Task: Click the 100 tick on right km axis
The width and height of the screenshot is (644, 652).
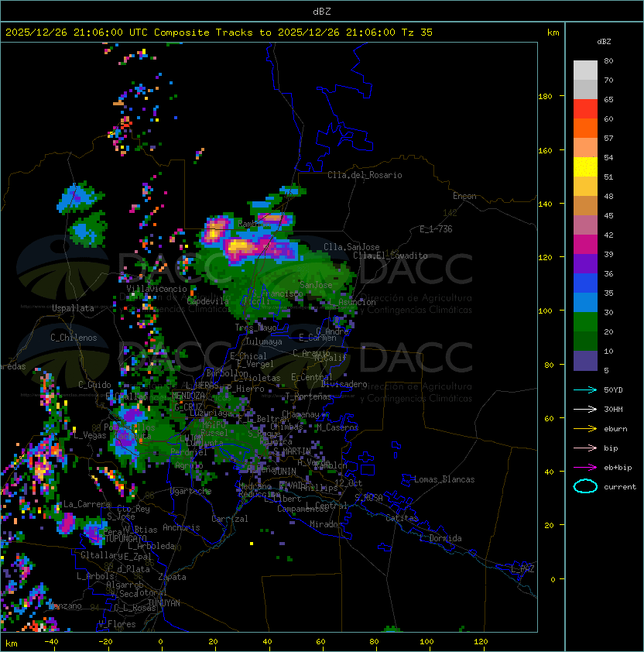Action: (545, 311)
